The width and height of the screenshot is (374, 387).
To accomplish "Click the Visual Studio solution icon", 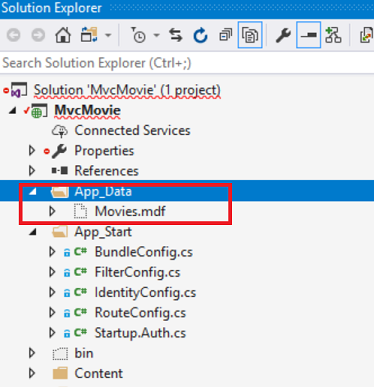I will coord(19,90).
